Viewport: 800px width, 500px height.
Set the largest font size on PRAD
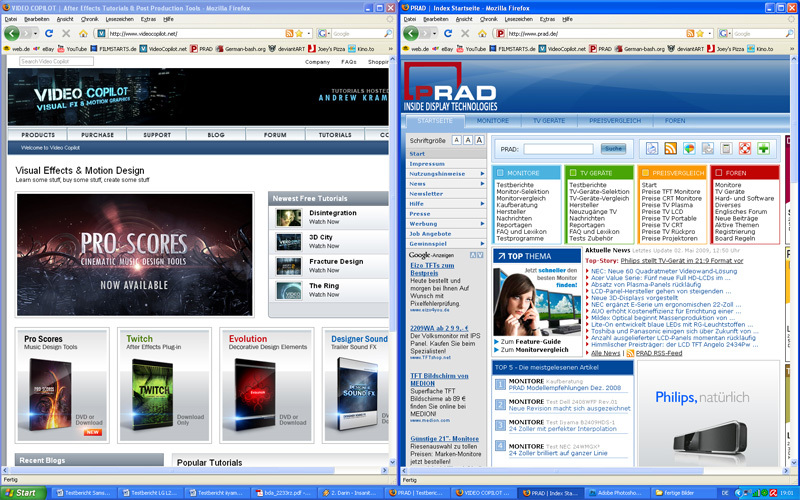[x=479, y=140]
